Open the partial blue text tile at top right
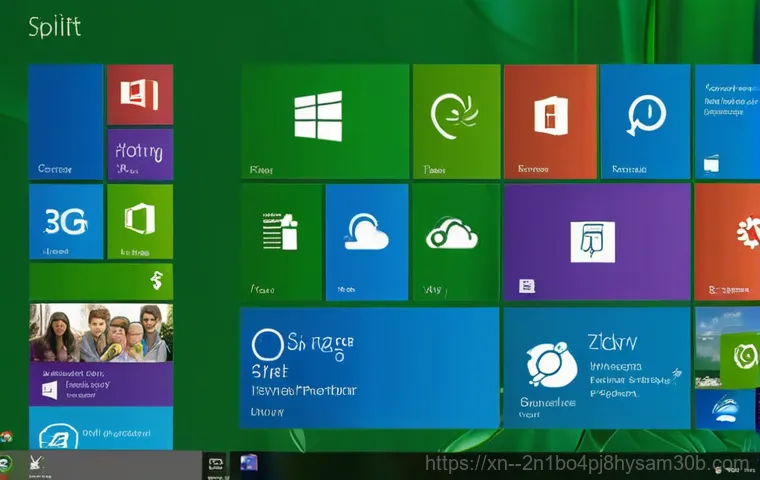760x480 pixels. (727, 122)
